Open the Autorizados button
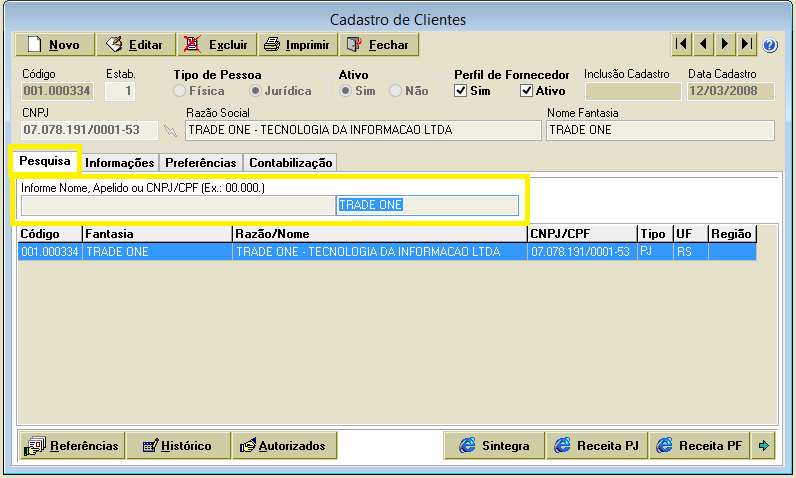 (x=284, y=446)
